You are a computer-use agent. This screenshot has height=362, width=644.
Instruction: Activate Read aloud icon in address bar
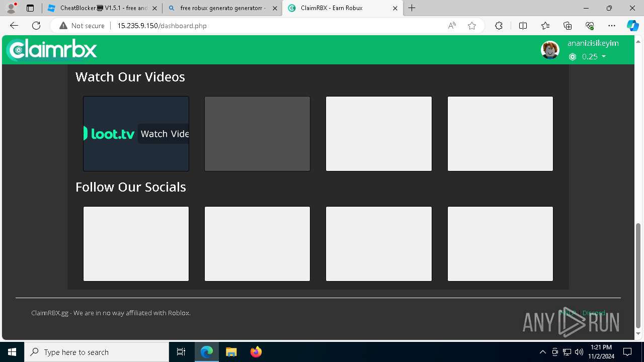[452, 26]
